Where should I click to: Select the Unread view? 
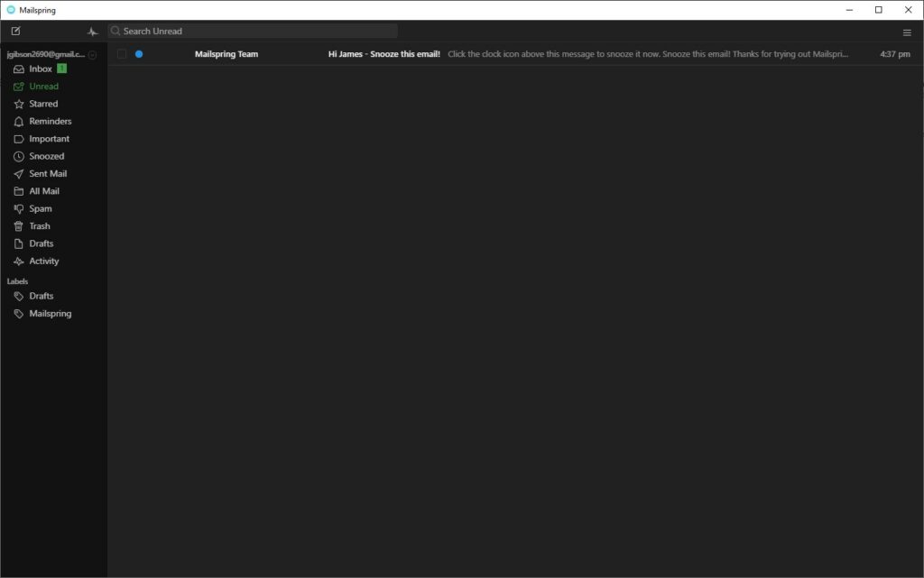pyautogui.click(x=43, y=87)
